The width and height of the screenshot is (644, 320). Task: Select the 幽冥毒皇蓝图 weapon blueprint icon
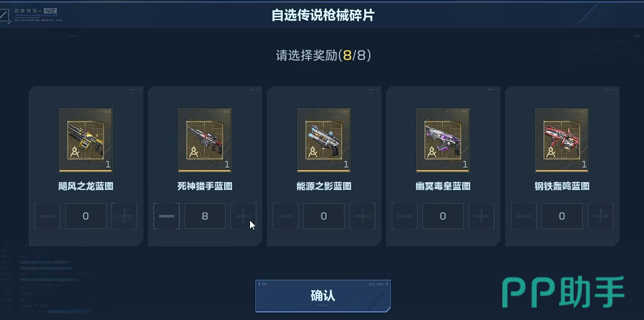(x=443, y=140)
